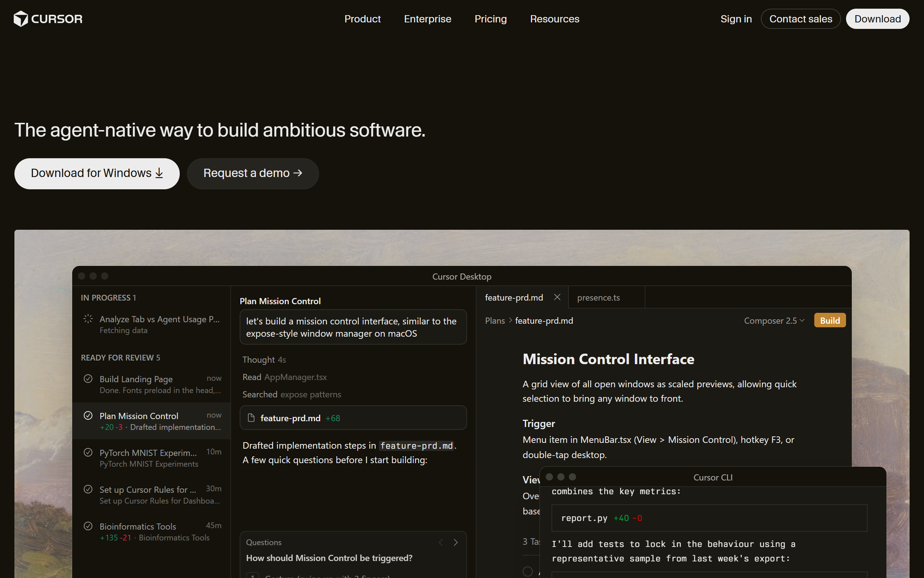Screen dimensions: 924x578
Task: Click the IN PROGRESS 1 heading
Action: 108,297
